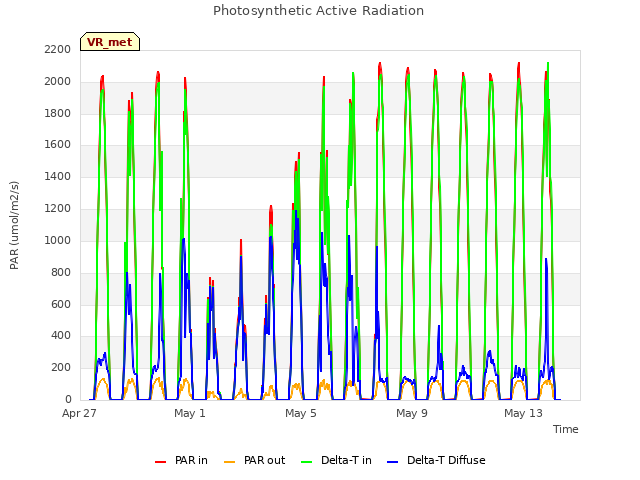This screenshot has width=640, height=480.
Task: Click the 0 y-axis tick label
Action: pyautogui.click(x=68, y=399)
